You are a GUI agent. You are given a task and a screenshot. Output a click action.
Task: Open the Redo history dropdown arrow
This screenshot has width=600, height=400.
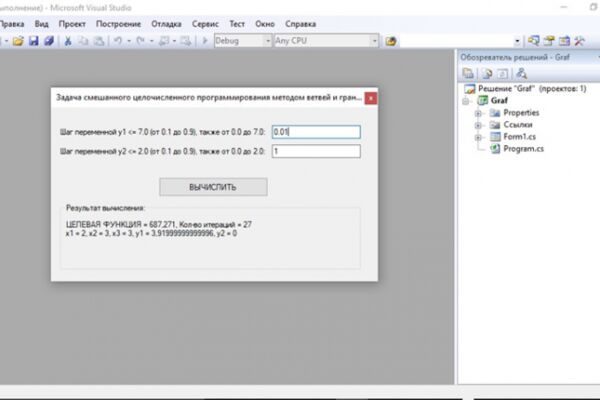(x=152, y=41)
